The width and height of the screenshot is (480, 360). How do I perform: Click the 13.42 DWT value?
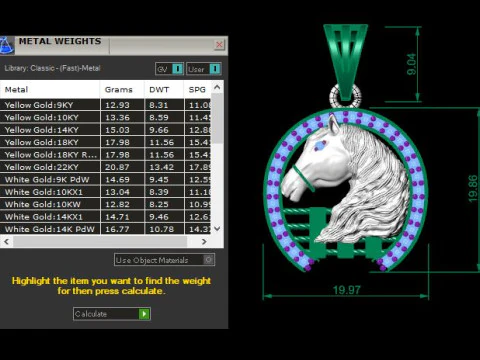coord(162,167)
